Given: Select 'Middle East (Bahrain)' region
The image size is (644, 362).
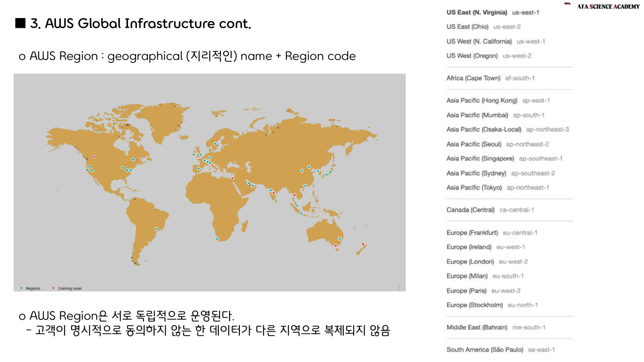Looking at the screenshot, I should [x=477, y=327].
